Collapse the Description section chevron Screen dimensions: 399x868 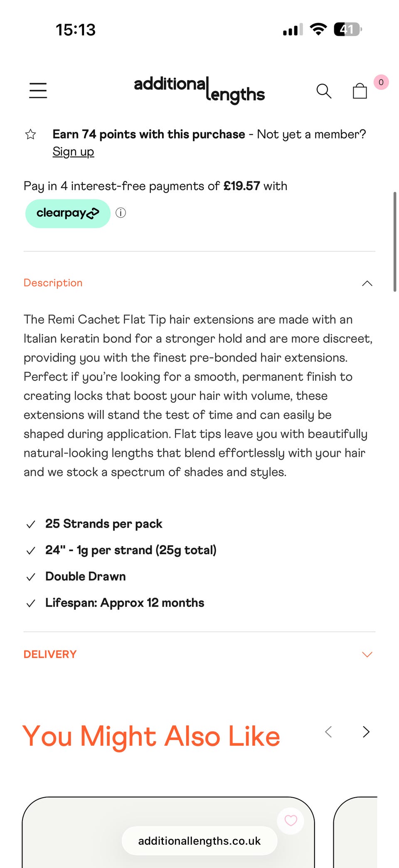tap(367, 283)
